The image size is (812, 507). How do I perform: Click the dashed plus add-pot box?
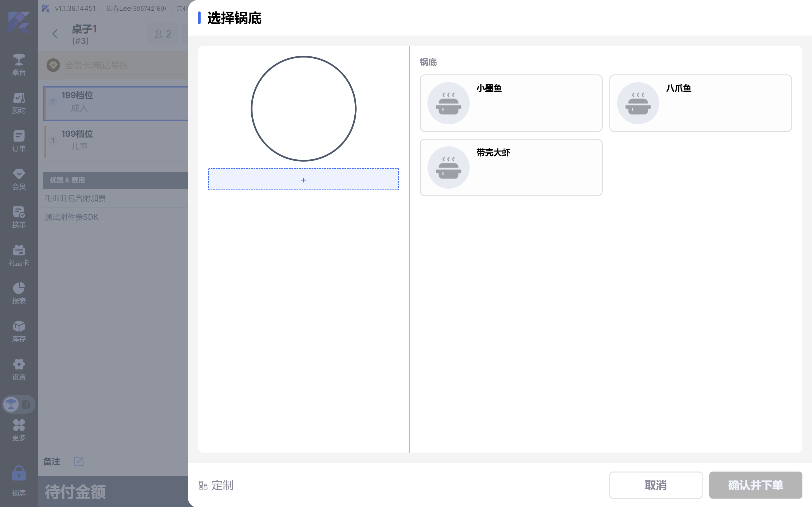tap(303, 179)
